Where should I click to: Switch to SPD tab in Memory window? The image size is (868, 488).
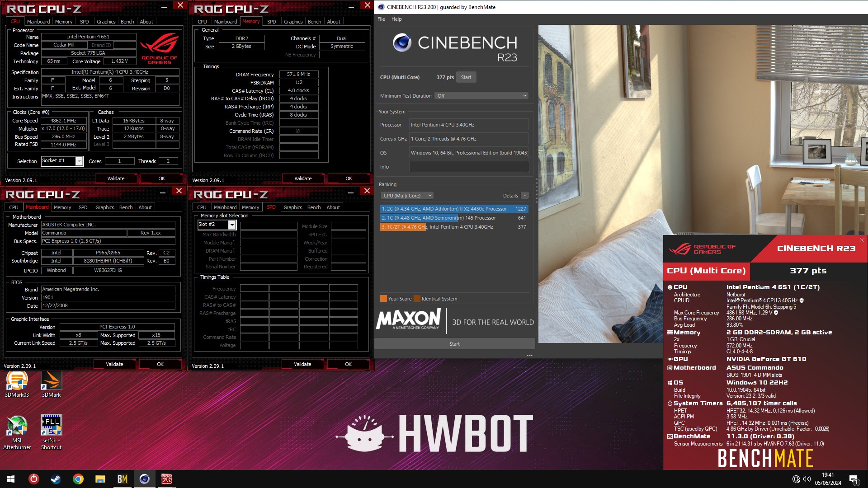271,22
